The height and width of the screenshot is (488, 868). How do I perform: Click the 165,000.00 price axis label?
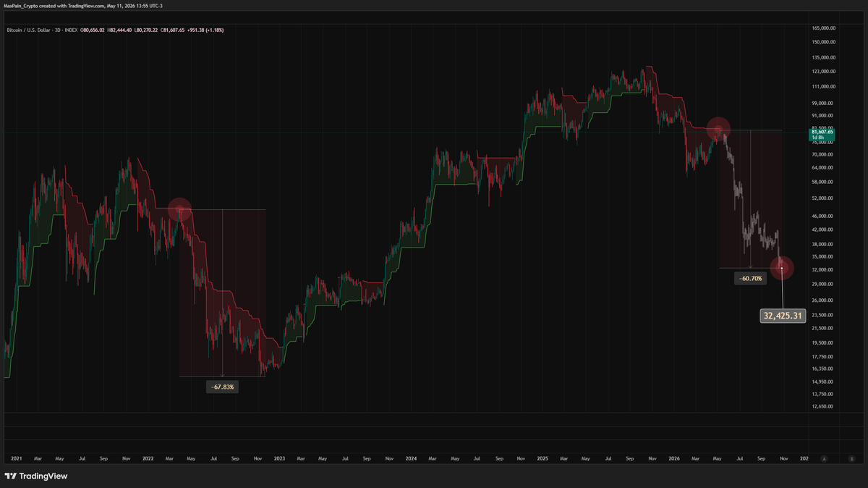(825, 28)
